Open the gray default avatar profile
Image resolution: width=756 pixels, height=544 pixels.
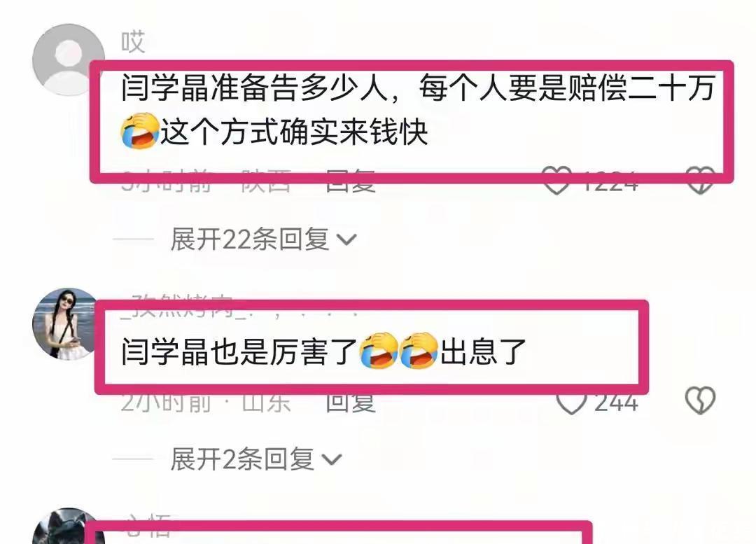69,60
